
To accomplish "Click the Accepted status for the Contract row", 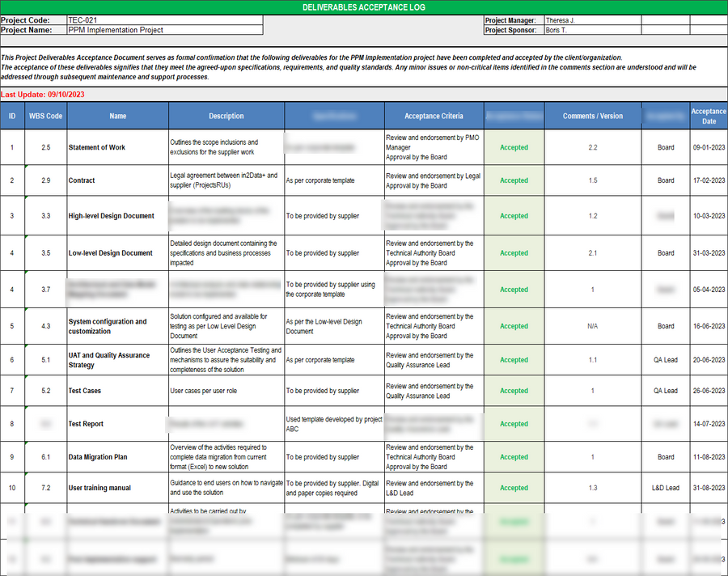I will pos(515,180).
